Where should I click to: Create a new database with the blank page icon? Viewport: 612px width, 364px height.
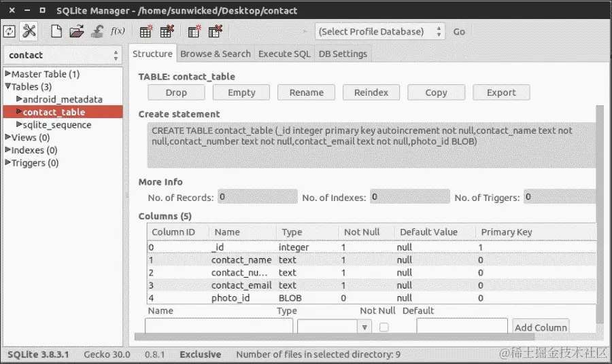(x=56, y=31)
